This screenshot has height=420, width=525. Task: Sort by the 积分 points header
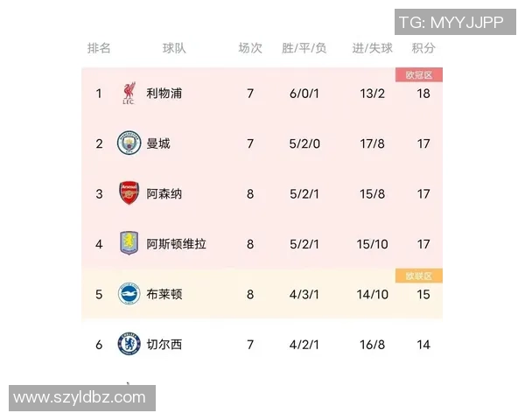coord(423,48)
